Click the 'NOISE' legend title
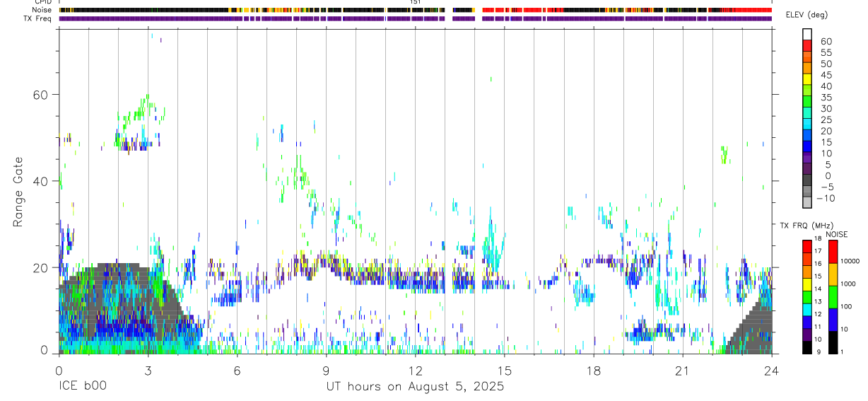 point(838,234)
